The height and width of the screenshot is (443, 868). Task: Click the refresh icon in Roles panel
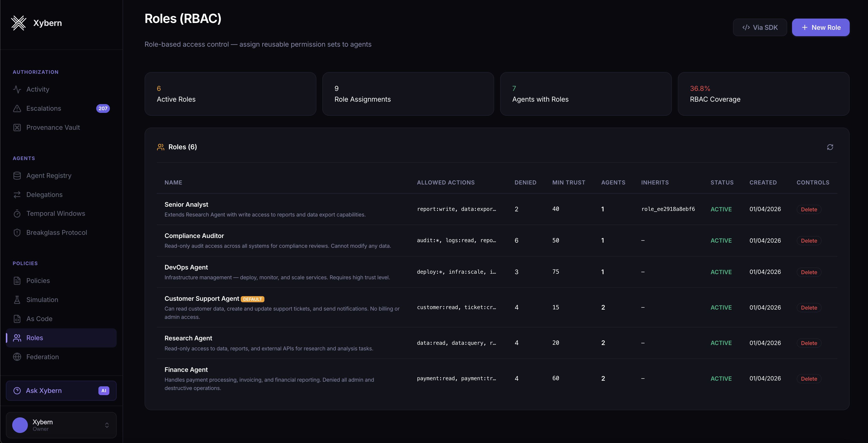tap(830, 147)
